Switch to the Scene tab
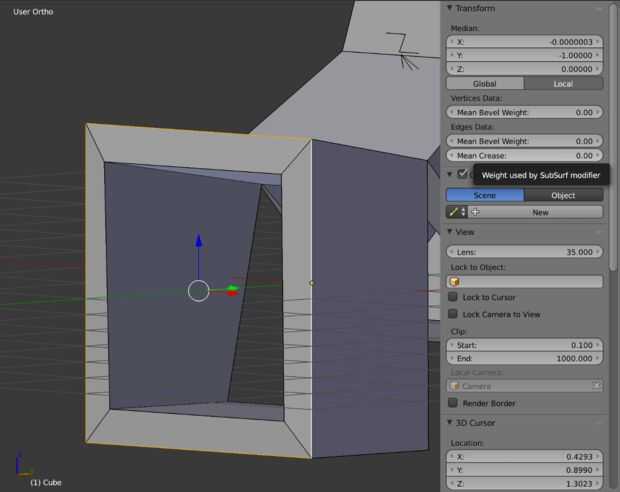Viewport: 620px width, 492px height. (x=485, y=195)
